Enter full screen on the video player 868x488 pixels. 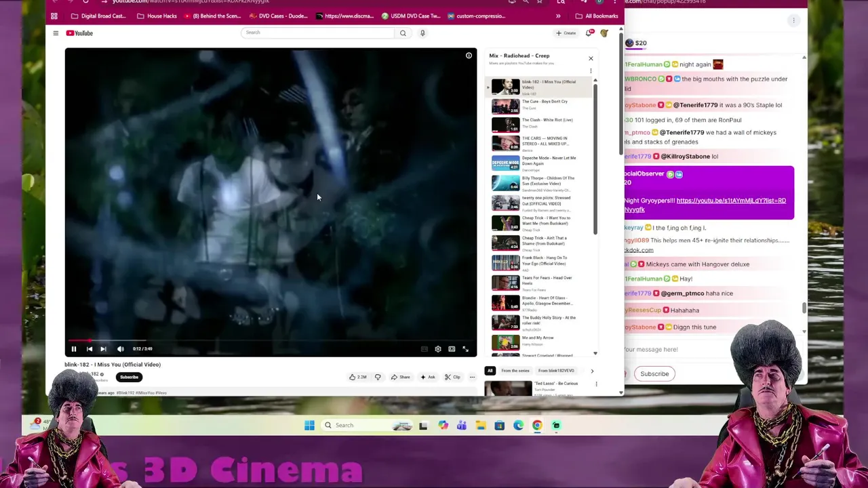point(465,349)
